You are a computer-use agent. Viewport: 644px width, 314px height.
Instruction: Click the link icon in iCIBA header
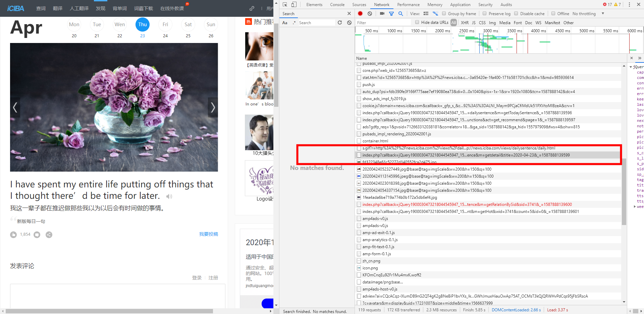click(x=252, y=8)
